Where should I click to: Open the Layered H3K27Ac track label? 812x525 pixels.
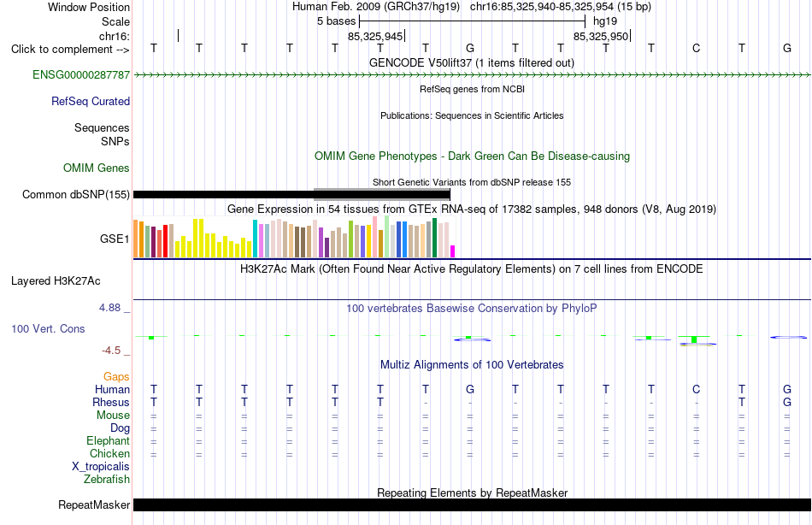56,281
